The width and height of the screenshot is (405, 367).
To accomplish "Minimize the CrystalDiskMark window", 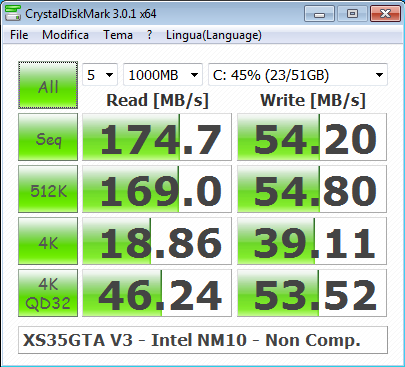I will coord(319,14).
